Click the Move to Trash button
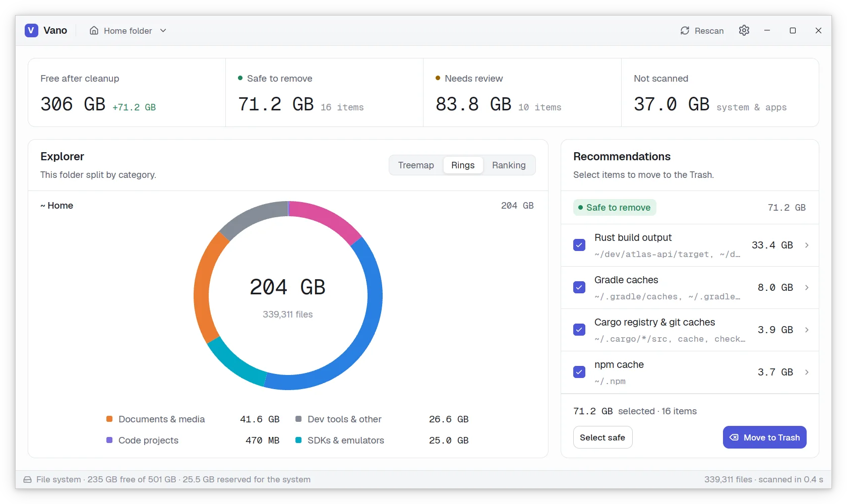Screen dimensions: 847x504 coord(765,437)
